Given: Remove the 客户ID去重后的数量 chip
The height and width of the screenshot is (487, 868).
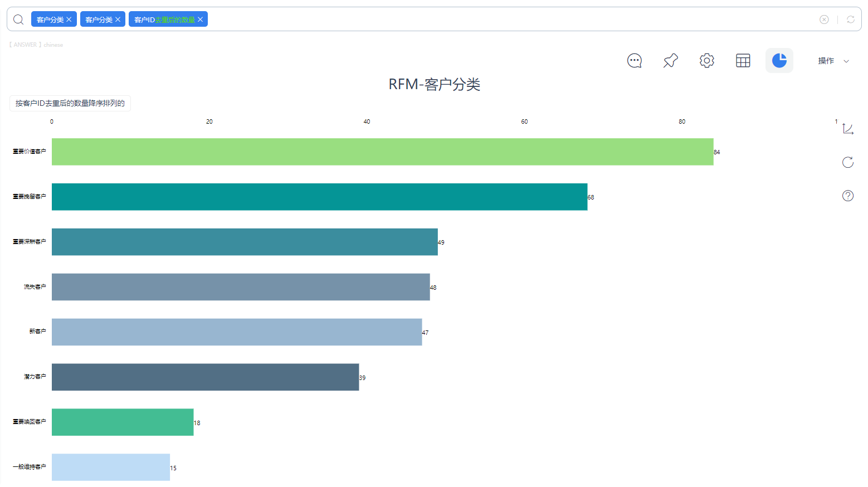Looking at the screenshot, I should pyautogui.click(x=200, y=18).
